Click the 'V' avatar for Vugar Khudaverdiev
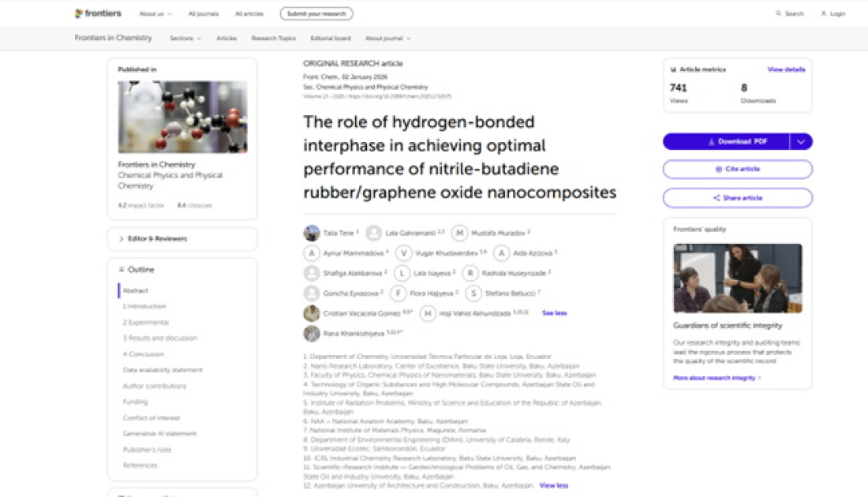868x497 pixels. click(x=403, y=253)
